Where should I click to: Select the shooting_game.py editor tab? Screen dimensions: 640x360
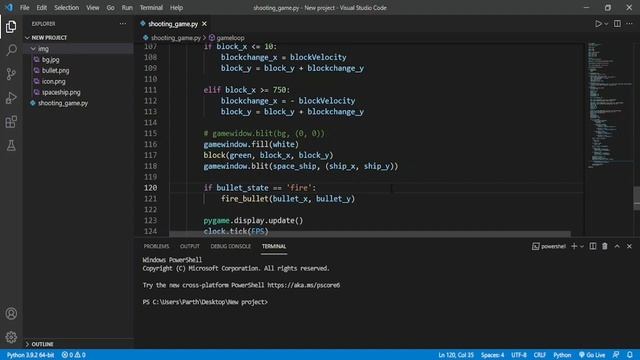pyautogui.click(x=173, y=24)
